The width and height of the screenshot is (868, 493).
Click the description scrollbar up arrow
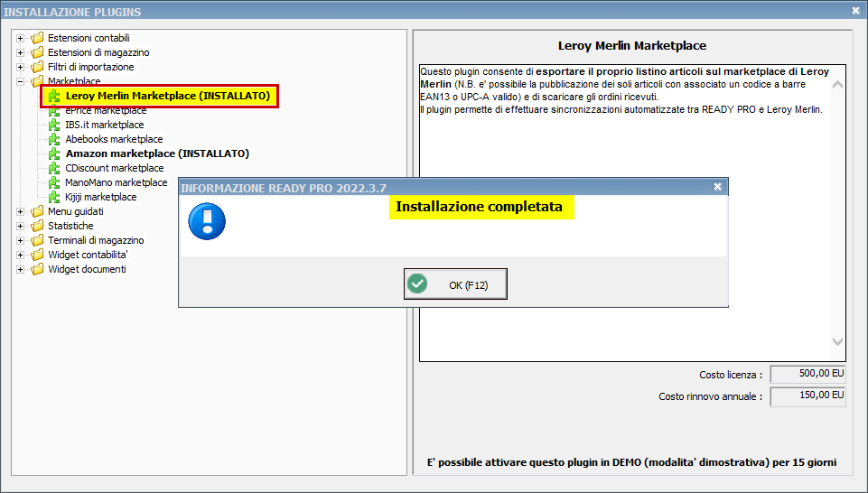[x=837, y=85]
